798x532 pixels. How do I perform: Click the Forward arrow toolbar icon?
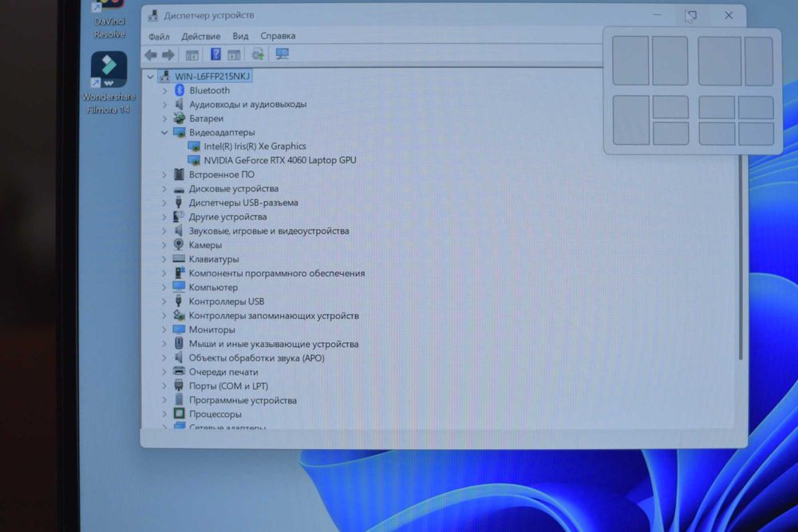(168, 55)
